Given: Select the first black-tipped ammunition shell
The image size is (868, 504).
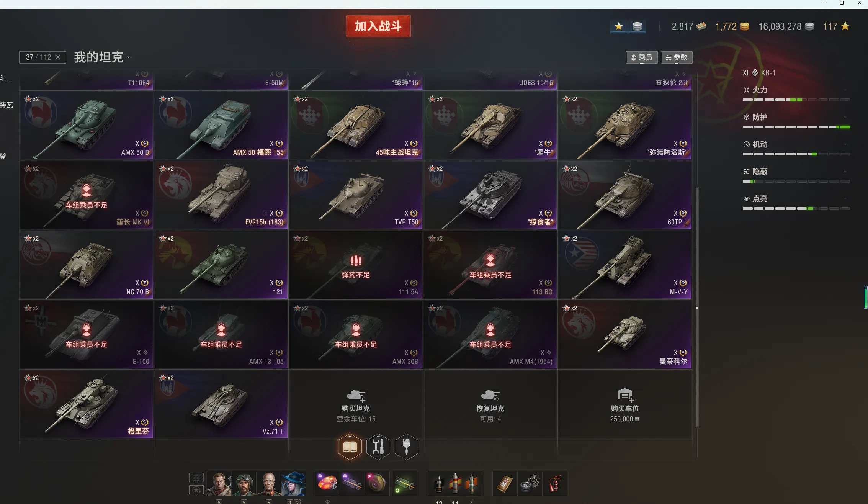Looking at the screenshot, I should [439, 484].
